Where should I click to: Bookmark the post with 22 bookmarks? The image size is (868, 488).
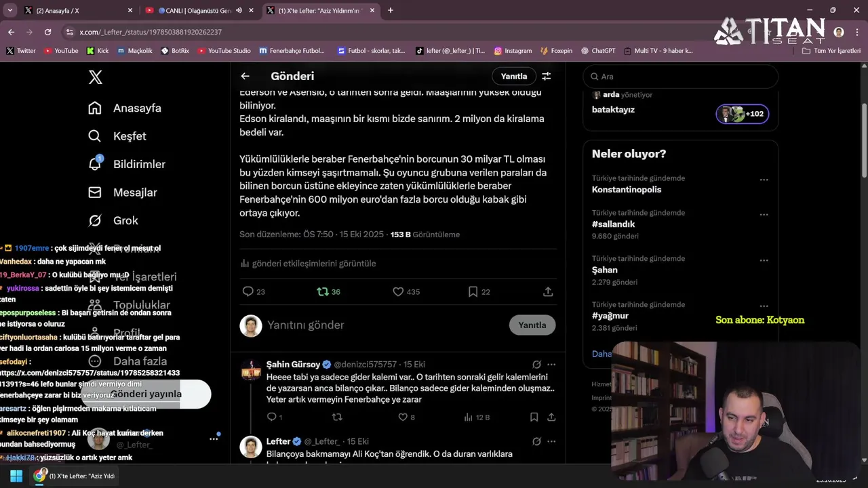click(x=473, y=291)
